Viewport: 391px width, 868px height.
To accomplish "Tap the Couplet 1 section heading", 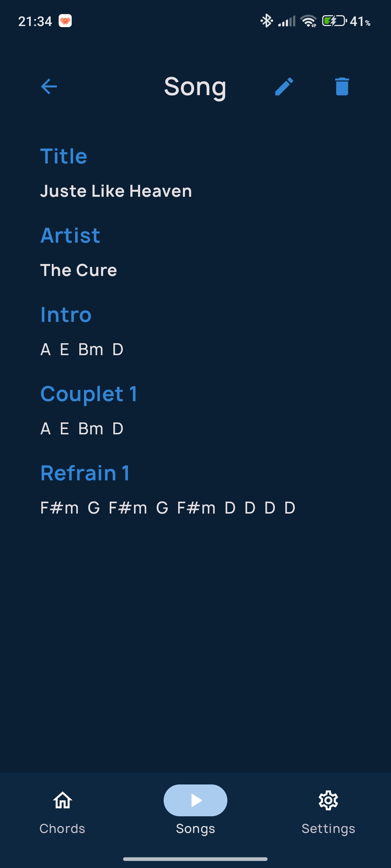I will [x=89, y=394].
